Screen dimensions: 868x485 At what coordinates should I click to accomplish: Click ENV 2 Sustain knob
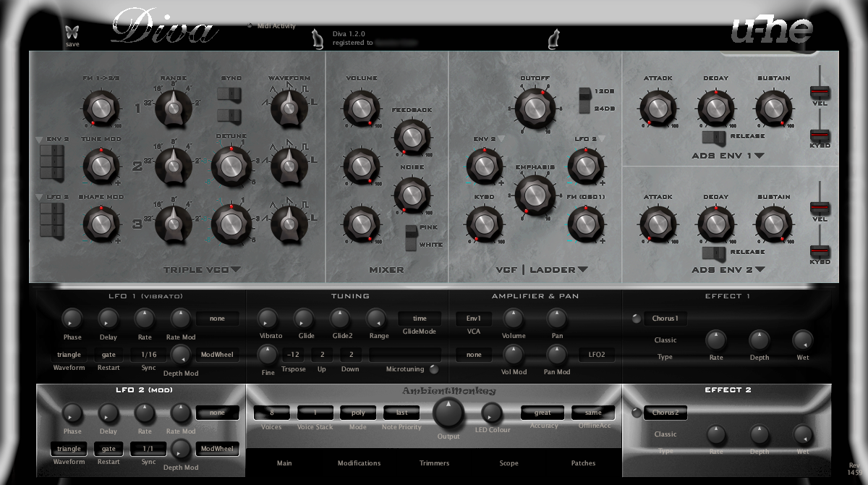(773, 224)
